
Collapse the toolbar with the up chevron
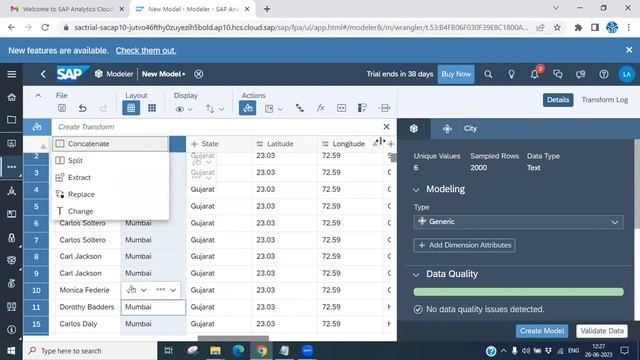pyautogui.click(x=38, y=96)
